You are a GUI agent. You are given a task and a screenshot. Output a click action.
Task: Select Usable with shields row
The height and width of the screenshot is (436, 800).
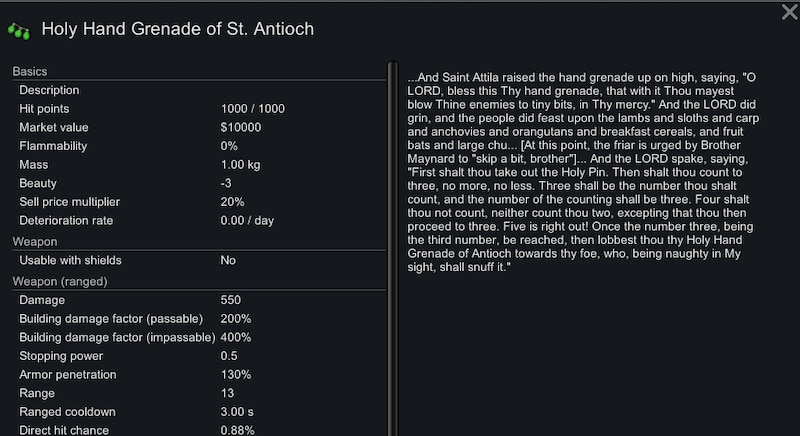point(199,260)
